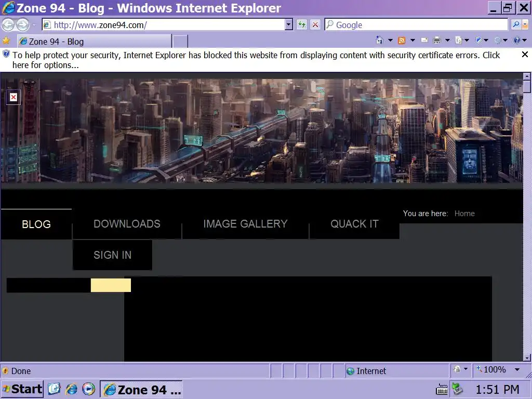The width and height of the screenshot is (532, 399).
Task: Click the red Stop loading button
Action: point(315,24)
